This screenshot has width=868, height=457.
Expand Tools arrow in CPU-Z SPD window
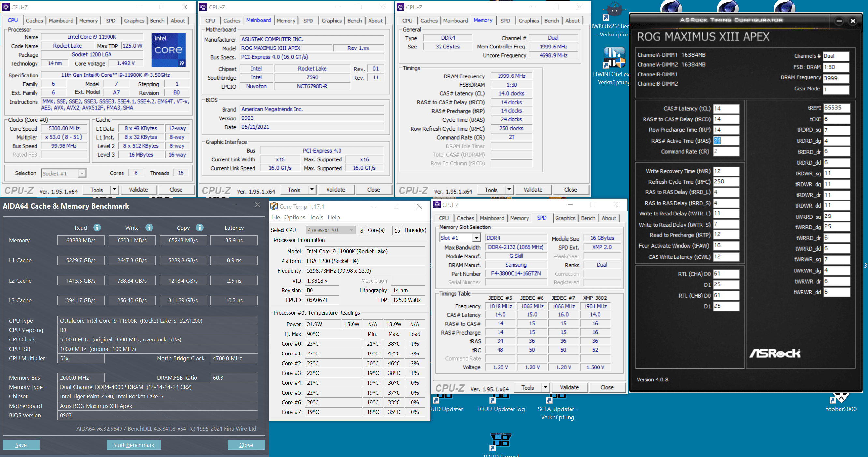click(545, 387)
